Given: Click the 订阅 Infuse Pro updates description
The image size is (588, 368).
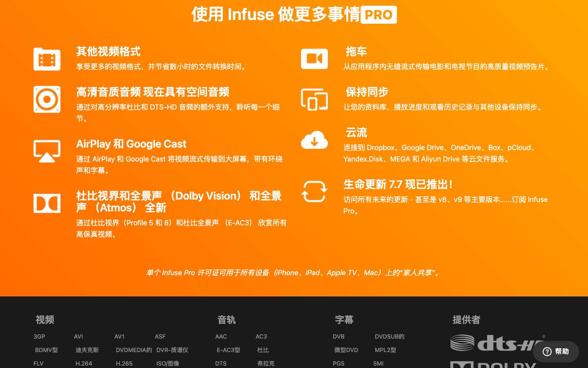Looking at the screenshot, I should tap(445, 205).
